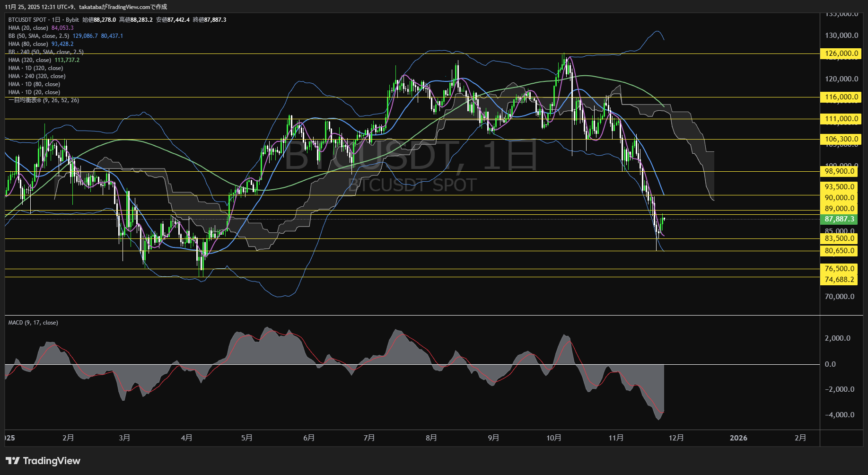The image size is (868, 475).
Task: Click the current price tag 87,887.3
Action: 839,219
